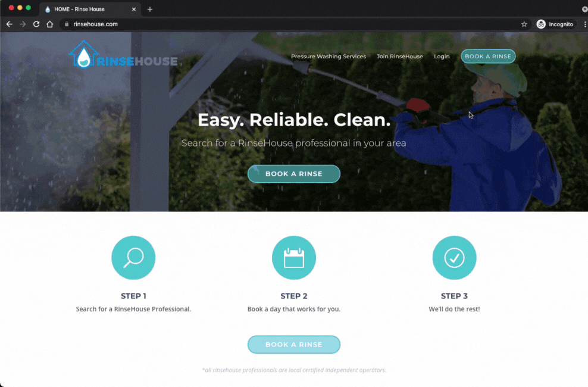The width and height of the screenshot is (588, 387).
Task: Open the Incognito profile indicator
Action: point(555,24)
